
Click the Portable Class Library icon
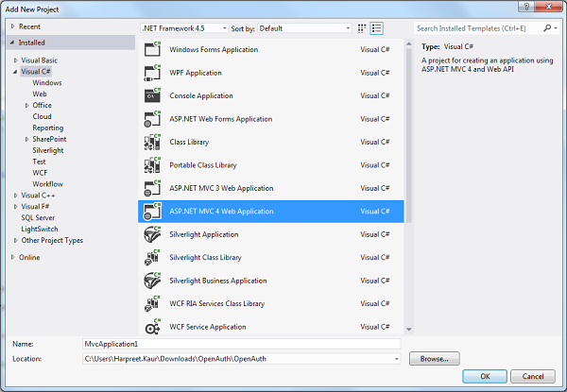[152, 165]
